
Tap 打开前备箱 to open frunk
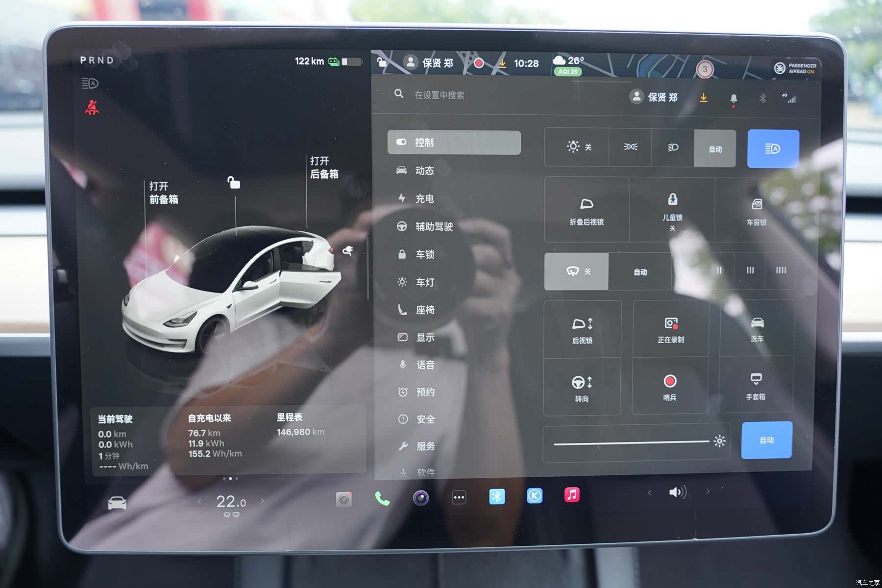[x=164, y=193]
